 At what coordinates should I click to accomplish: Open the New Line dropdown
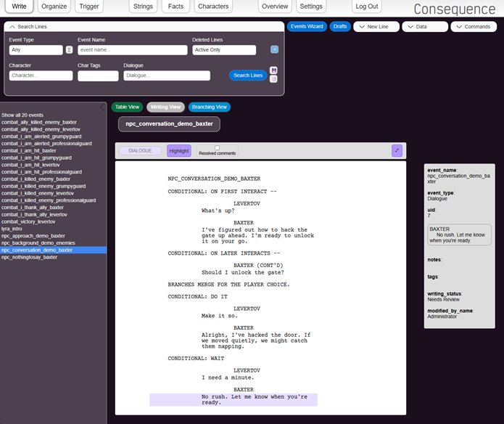coord(376,27)
